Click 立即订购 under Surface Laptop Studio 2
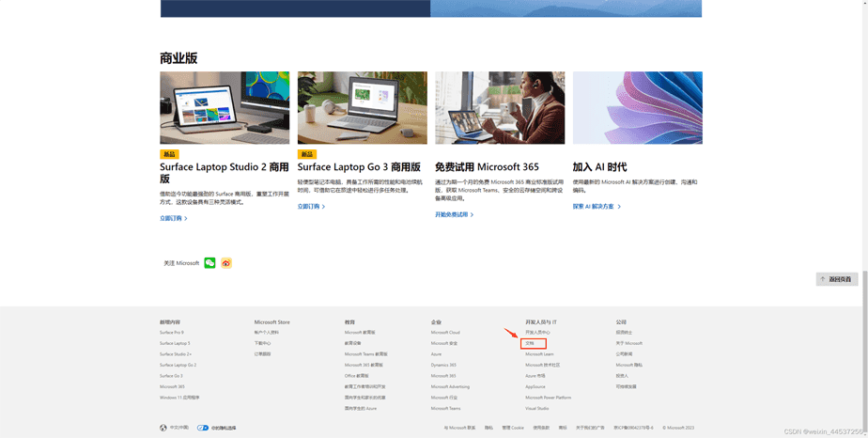 tap(173, 218)
